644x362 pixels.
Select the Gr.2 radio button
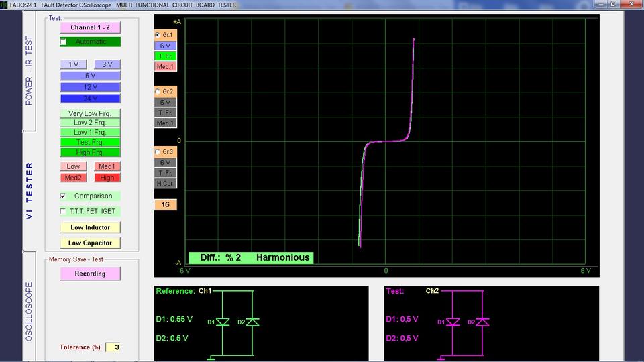[158, 91]
